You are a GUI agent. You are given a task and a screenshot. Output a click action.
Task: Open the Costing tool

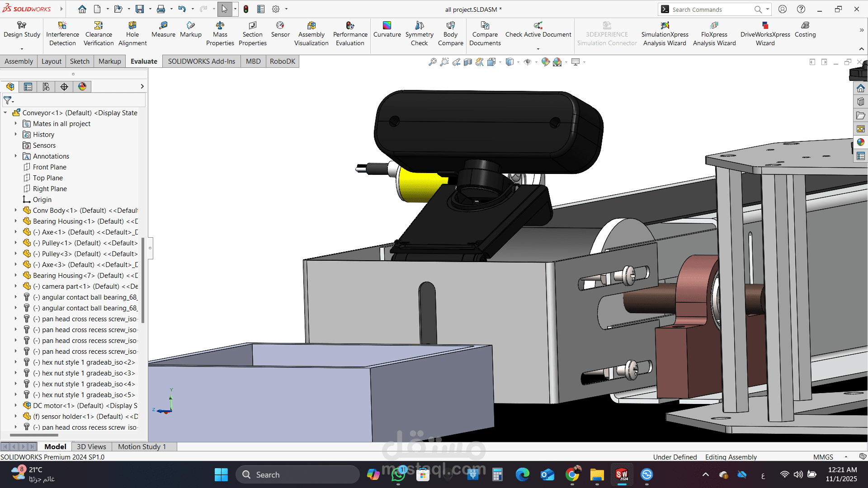[805, 30]
